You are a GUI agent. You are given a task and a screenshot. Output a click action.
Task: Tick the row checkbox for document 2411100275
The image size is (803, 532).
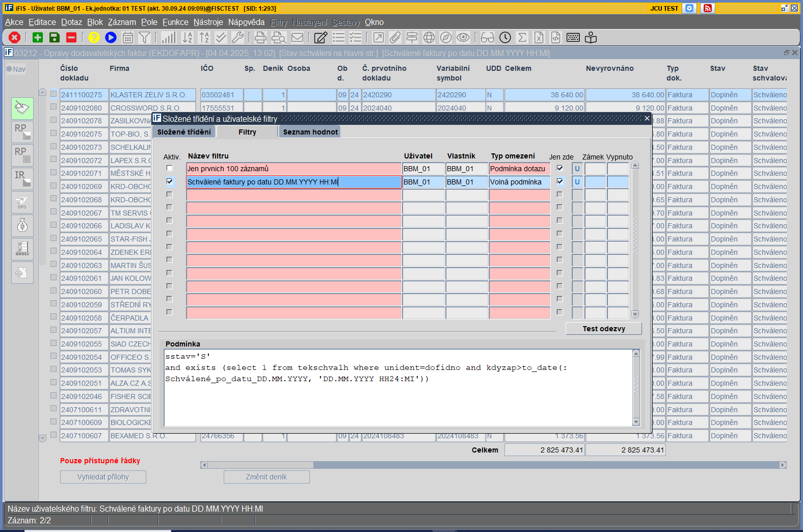click(53, 94)
